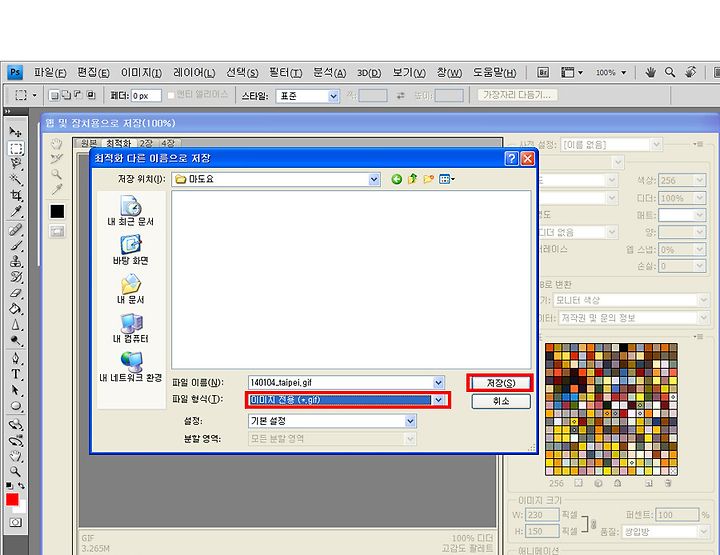Select the Lasso tool in the toolbox
This screenshot has height=555, width=720.
[16, 163]
